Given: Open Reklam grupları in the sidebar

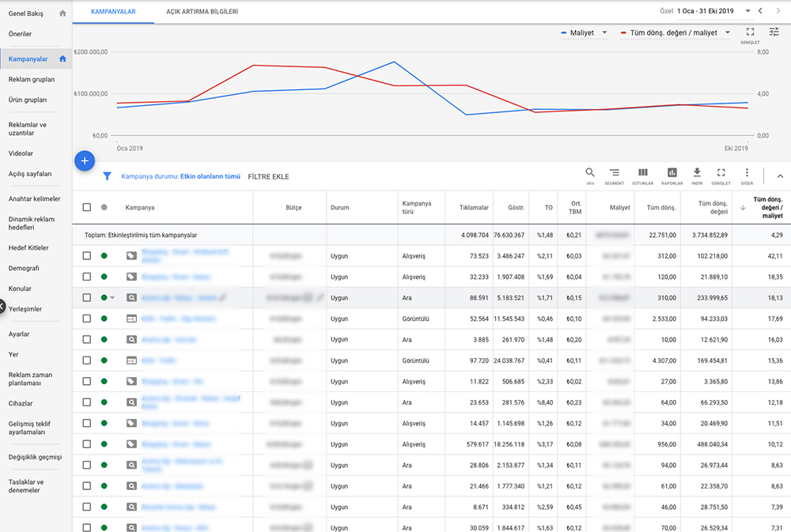Looking at the screenshot, I should tap(32, 79).
